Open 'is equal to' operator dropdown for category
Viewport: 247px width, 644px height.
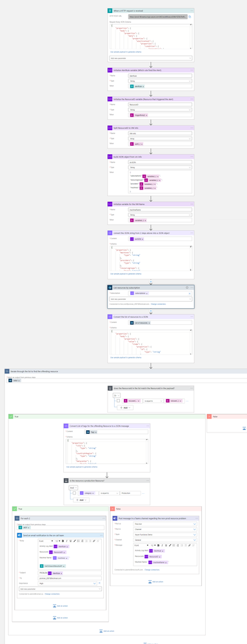pyautogui.click(x=108, y=493)
